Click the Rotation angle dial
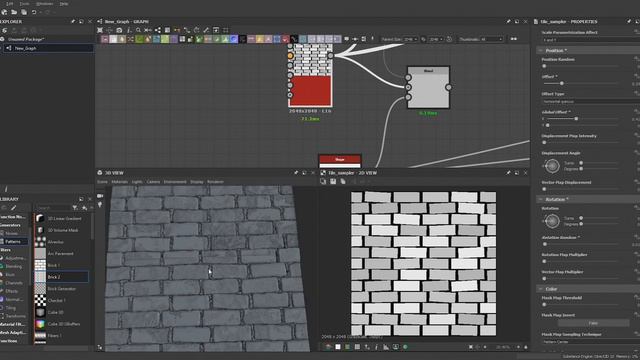Viewport: 640px width, 360px height. (x=552, y=221)
